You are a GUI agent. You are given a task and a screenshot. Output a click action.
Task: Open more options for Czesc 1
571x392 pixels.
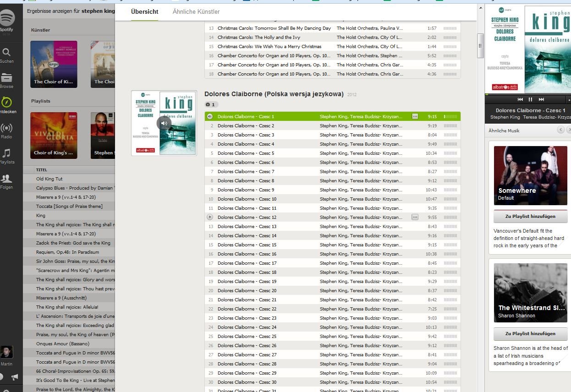click(x=415, y=117)
